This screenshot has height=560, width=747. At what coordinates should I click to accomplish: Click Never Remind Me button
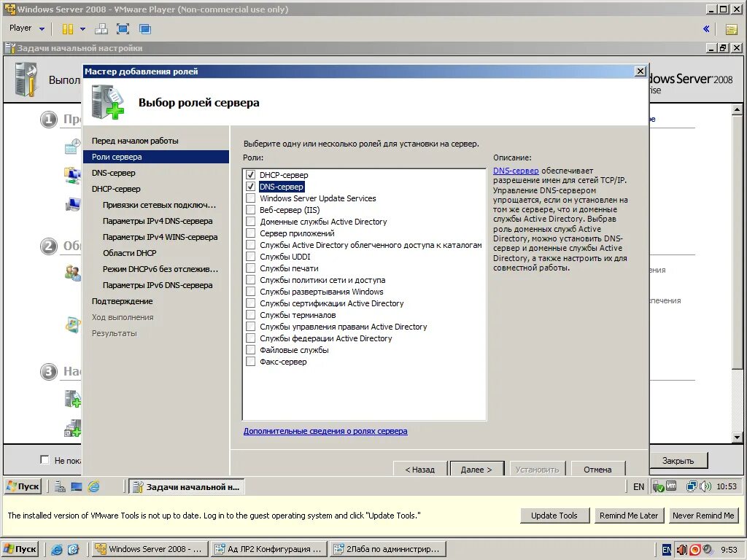(x=703, y=516)
